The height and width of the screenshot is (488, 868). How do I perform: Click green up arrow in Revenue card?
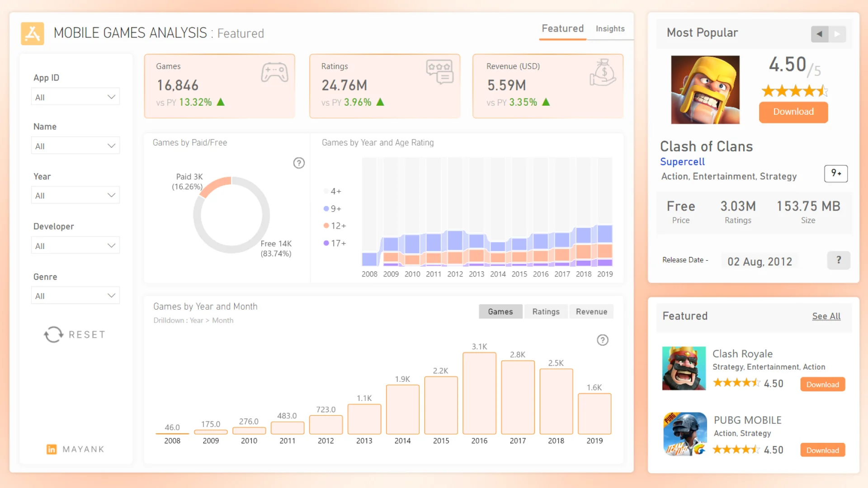point(546,102)
